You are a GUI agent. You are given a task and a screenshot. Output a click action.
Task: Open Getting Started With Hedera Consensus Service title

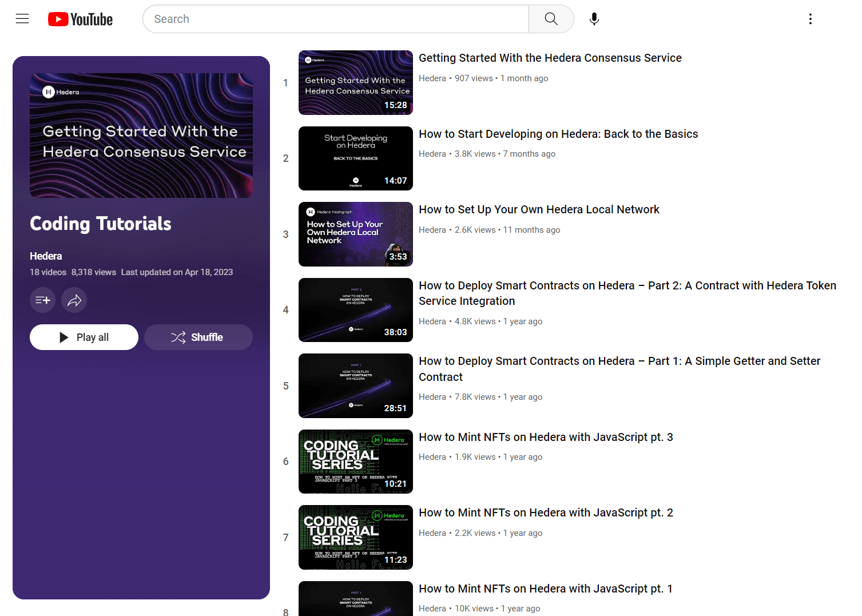point(550,58)
